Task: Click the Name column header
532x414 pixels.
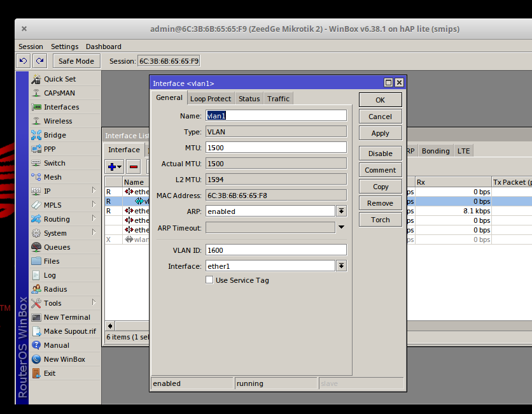Action: (x=136, y=182)
